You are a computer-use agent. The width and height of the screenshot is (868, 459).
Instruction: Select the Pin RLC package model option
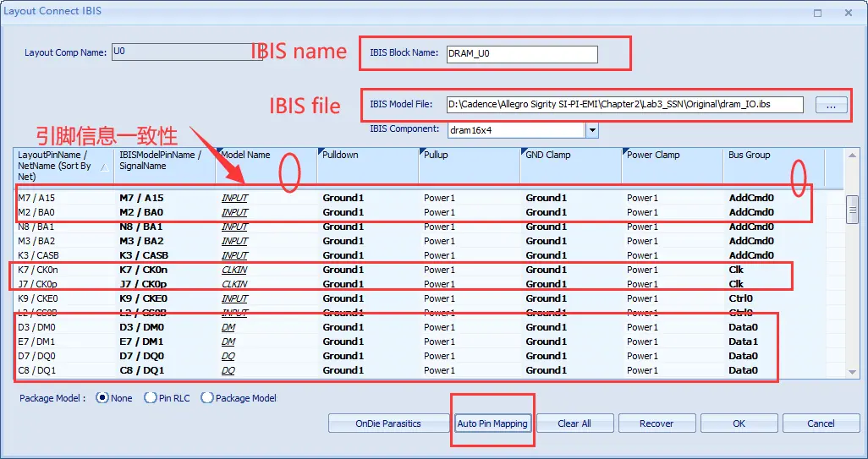(x=151, y=397)
